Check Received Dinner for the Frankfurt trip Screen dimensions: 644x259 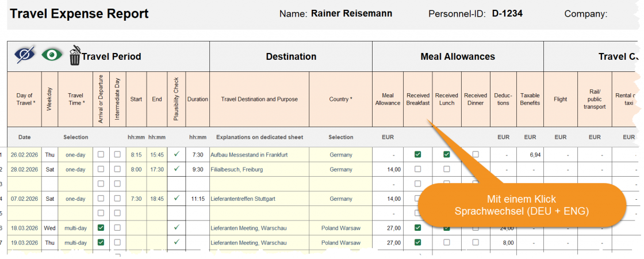point(476,154)
